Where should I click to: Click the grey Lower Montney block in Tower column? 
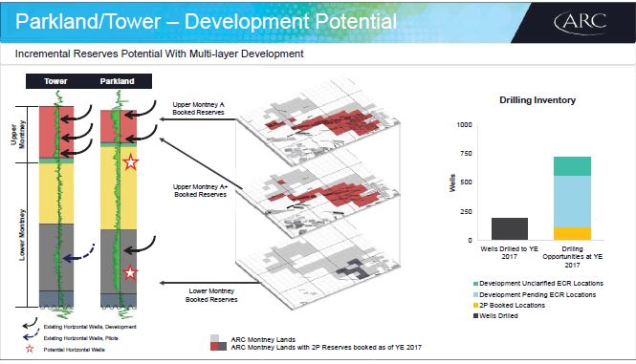click(56, 257)
